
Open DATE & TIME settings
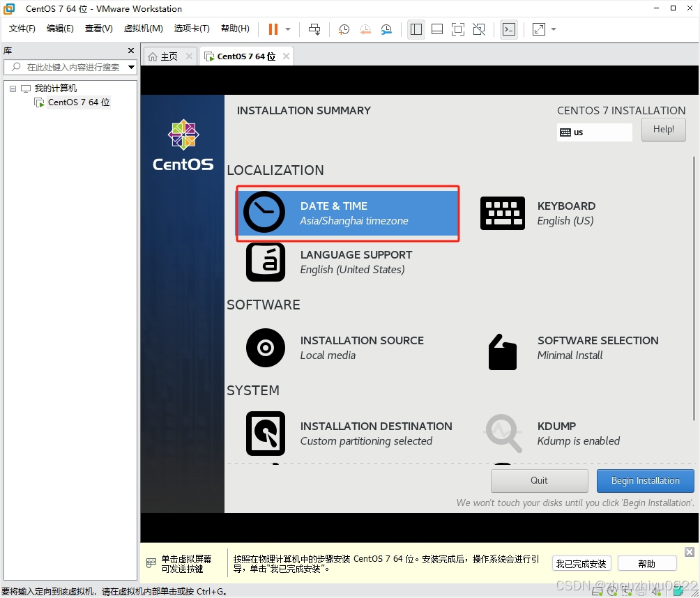point(347,213)
